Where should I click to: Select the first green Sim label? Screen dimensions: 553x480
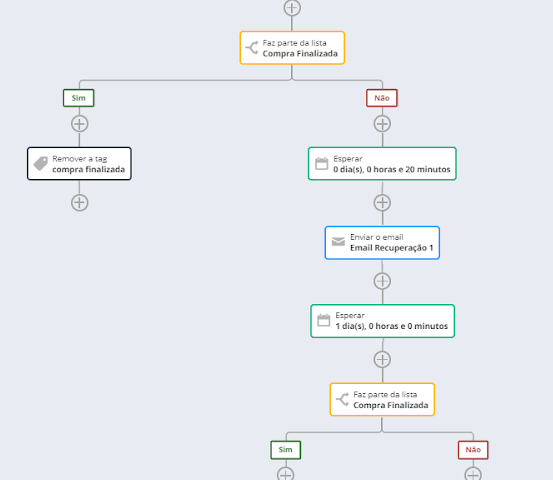(79, 98)
